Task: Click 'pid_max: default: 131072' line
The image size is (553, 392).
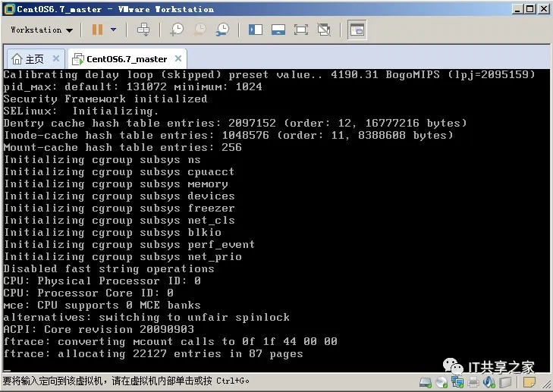Action: point(133,86)
